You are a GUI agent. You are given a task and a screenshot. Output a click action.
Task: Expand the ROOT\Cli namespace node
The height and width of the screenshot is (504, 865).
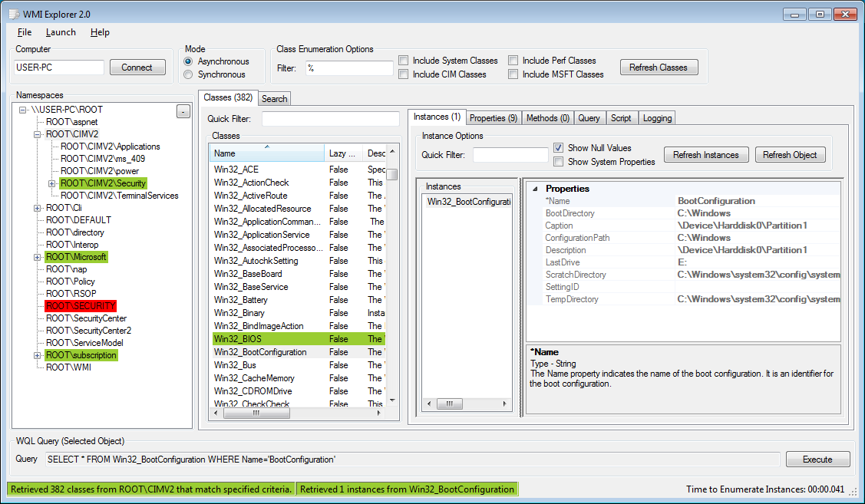37,208
